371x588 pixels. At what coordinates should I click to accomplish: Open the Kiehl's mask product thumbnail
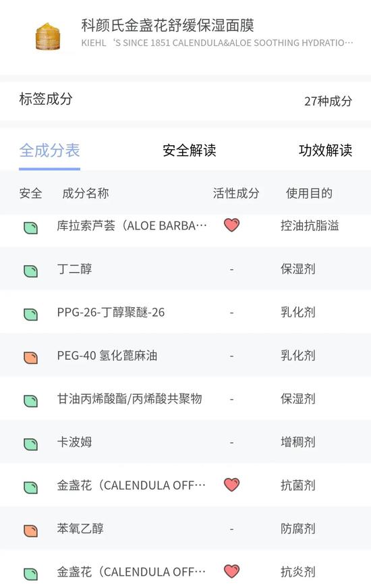pyautogui.click(x=48, y=36)
